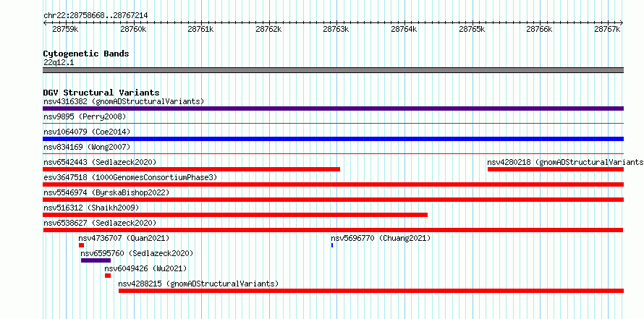Click the 28762k ruler tick label

[x=269, y=29]
